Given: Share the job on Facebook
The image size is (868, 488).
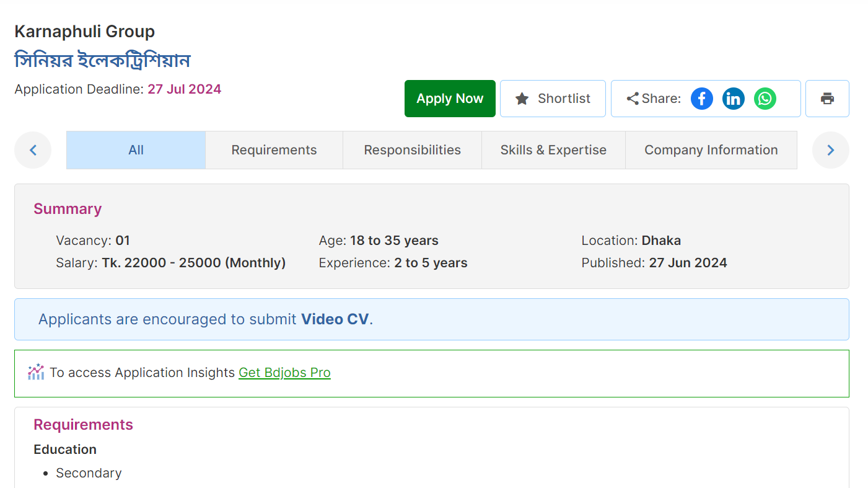Looking at the screenshot, I should tap(702, 99).
